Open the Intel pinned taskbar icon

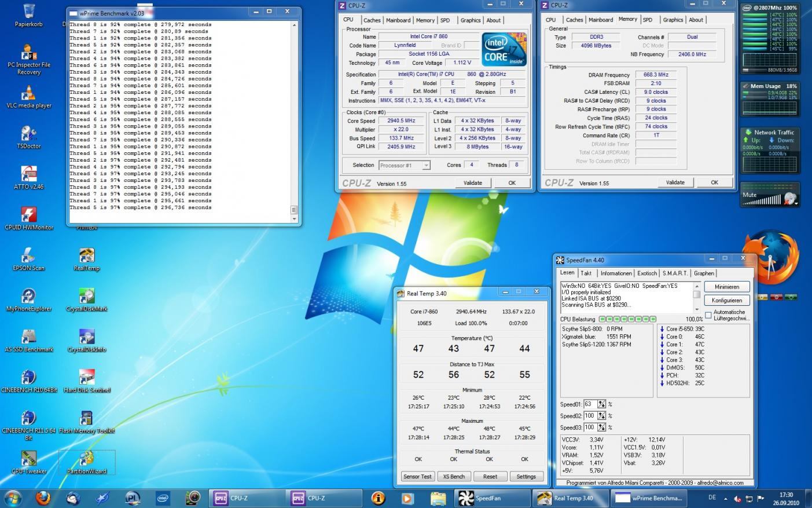pyautogui.click(x=163, y=498)
